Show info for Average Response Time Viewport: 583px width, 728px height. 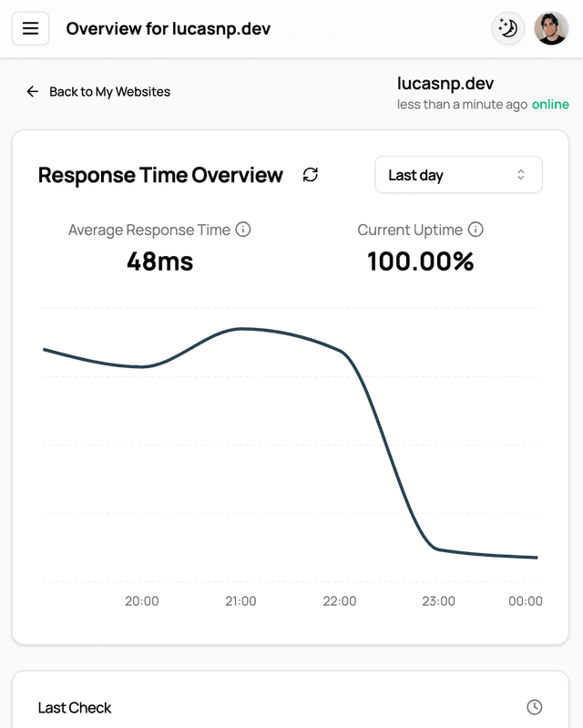pos(243,230)
